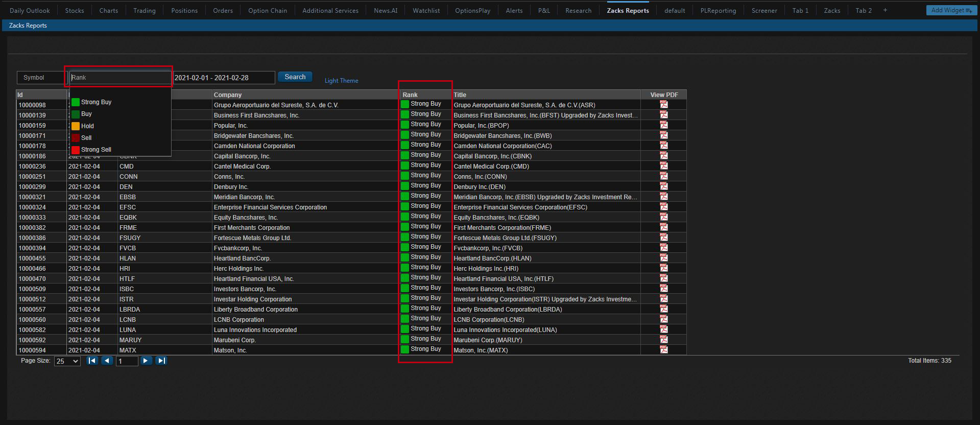Open PDF for Heartland Financial USA row
Image resolution: width=980 pixels, height=425 pixels.
click(x=663, y=278)
